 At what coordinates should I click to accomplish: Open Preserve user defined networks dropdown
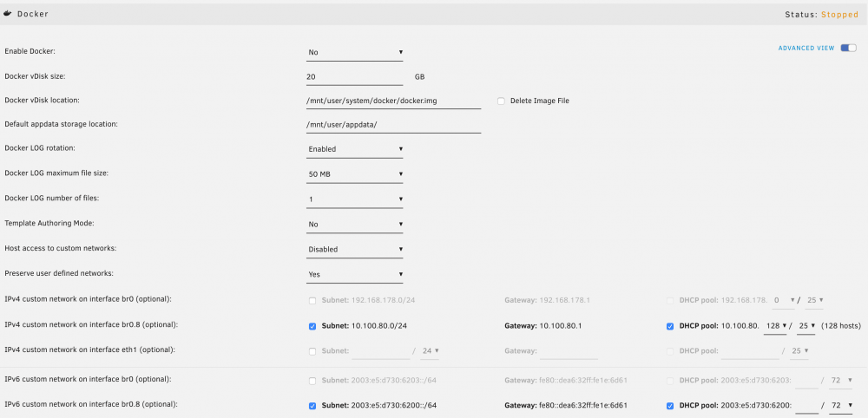click(354, 274)
